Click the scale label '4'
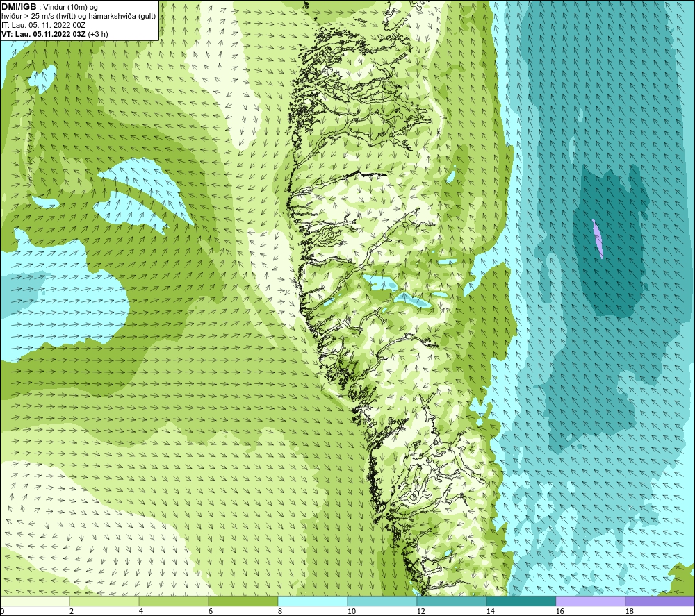This screenshot has width=695, height=616. tap(141, 612)
